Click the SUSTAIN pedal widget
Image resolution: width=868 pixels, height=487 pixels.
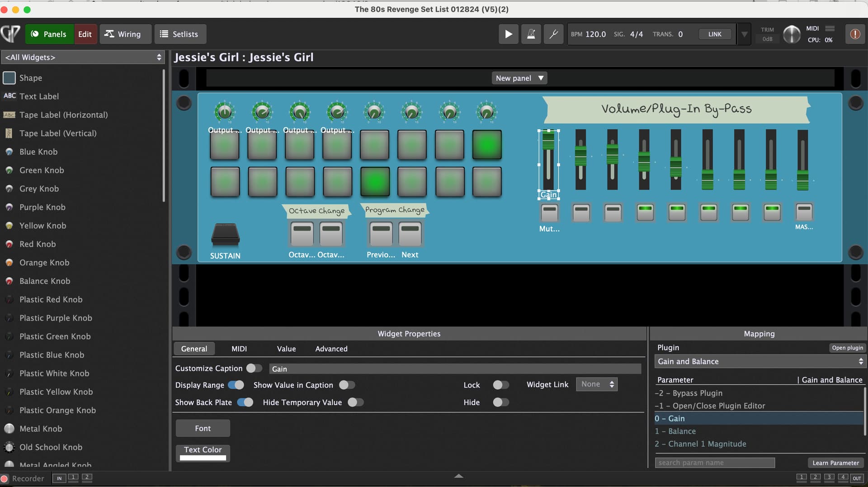coord(225,235)
